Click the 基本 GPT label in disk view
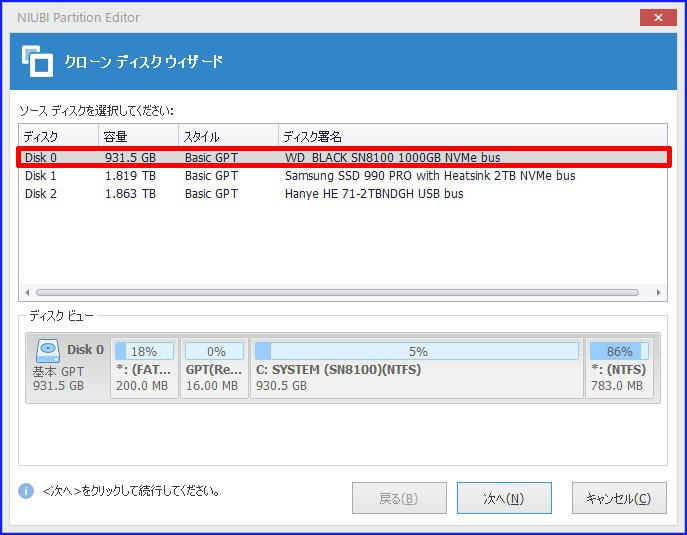The height and width of the screenshot is (535, 687). [58, 372]
